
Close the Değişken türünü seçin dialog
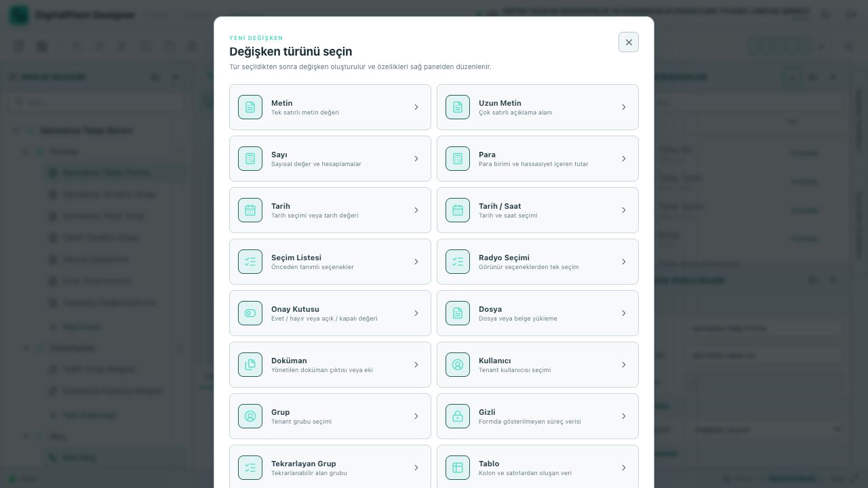pos(629,42)
